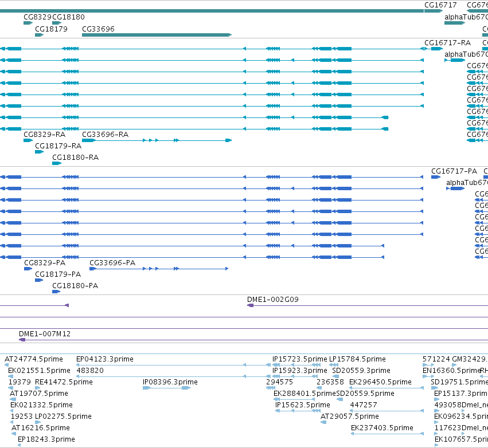
Task: Click the 19379 EST label
Action: click(x=19, y=382)
